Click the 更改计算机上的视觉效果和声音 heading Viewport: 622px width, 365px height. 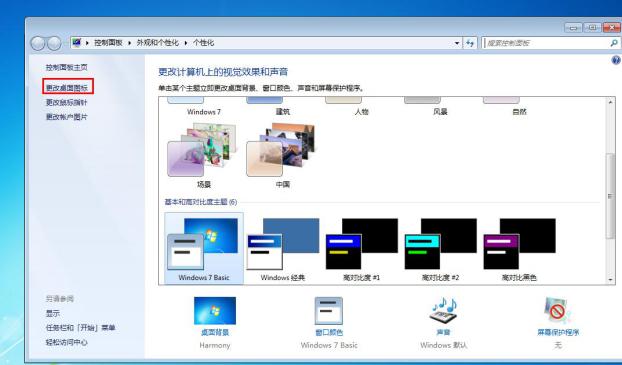[x=223, y=72]
